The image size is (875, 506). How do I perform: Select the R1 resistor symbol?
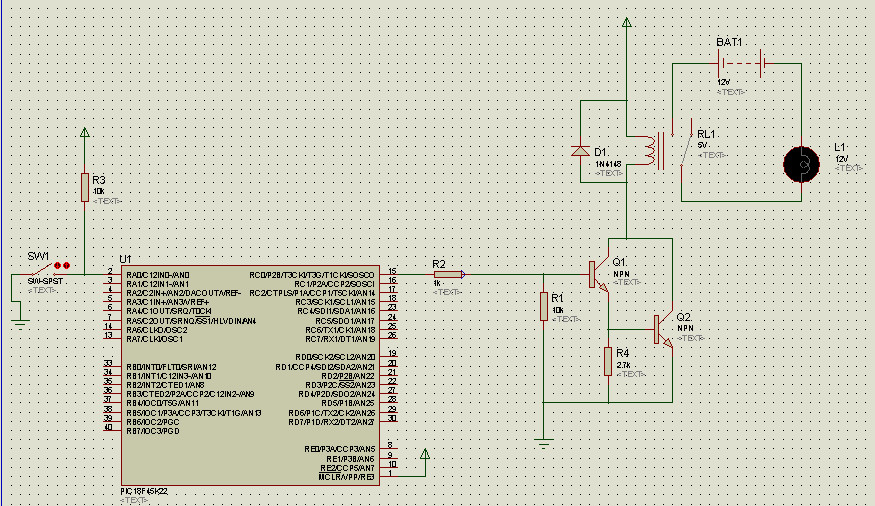click(x=544, y=306)
